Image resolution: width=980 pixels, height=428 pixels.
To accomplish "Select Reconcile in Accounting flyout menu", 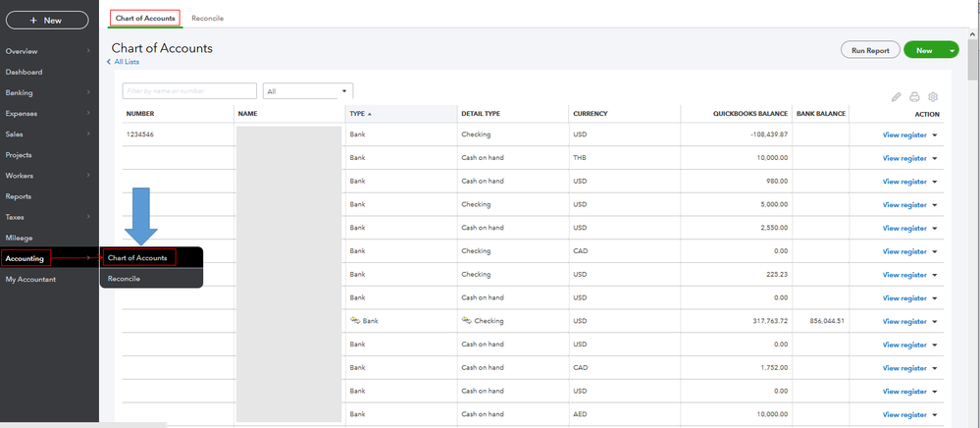I will (124, 279).
